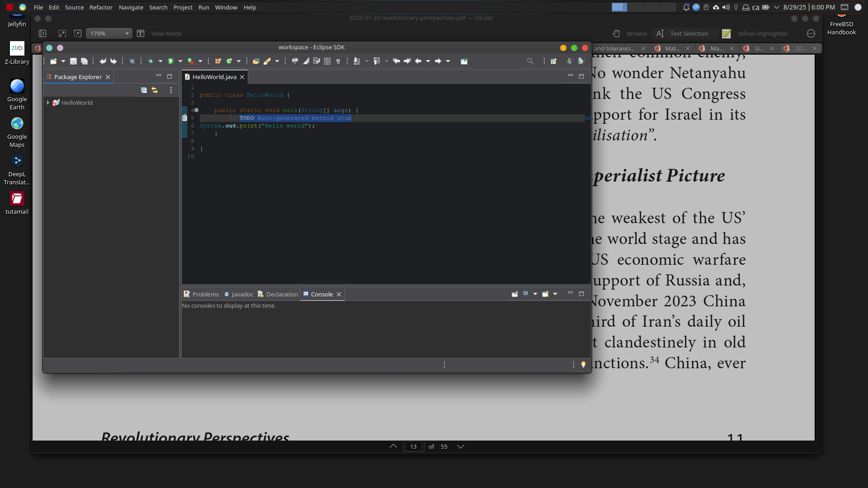Open the Eclipse toolbar search magnifier
This screenshot has width=868, height=488.
530,61
